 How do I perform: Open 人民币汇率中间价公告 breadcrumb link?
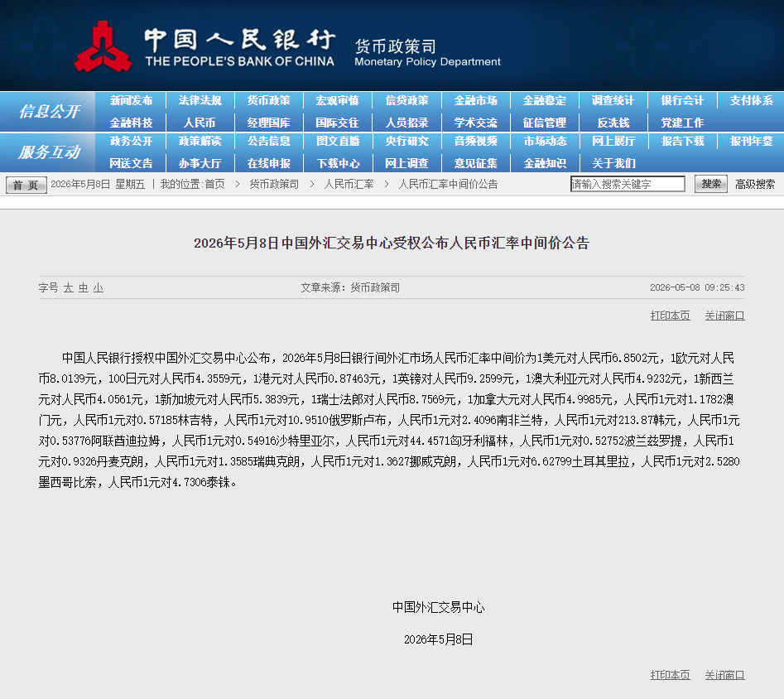[448, 184]
